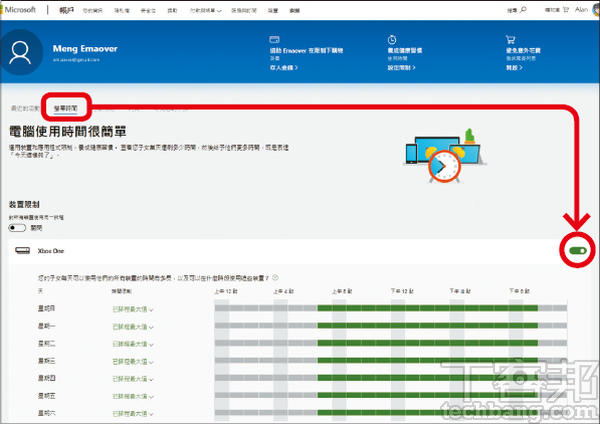Click the 星期一 day label

click(46, 326)
